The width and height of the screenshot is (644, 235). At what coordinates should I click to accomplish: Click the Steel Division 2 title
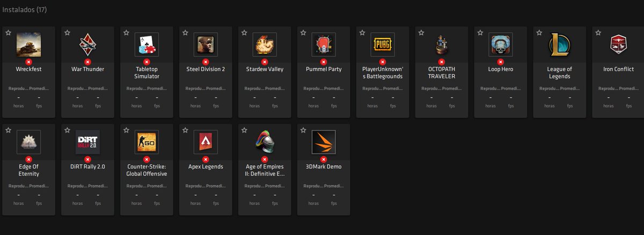tap(206, 69)
